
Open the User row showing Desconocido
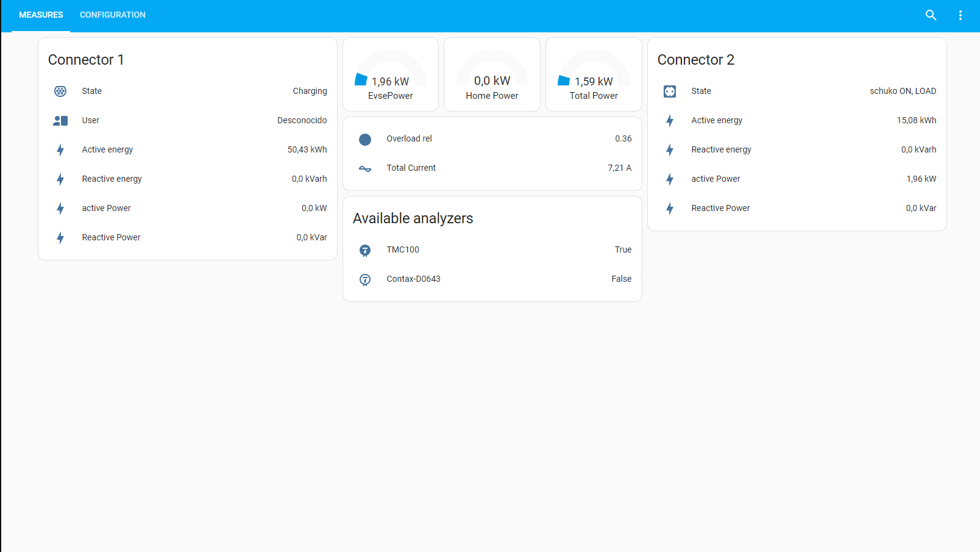(188, 120)
